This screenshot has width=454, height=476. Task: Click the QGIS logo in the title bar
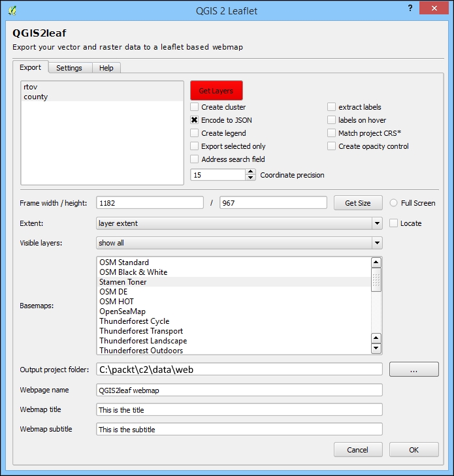pos(12,11)
